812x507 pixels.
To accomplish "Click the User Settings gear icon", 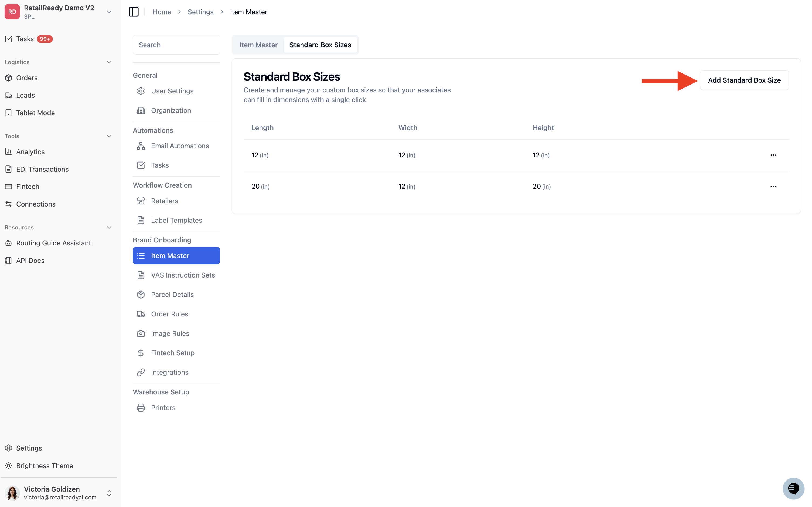I will coord(141,91).
